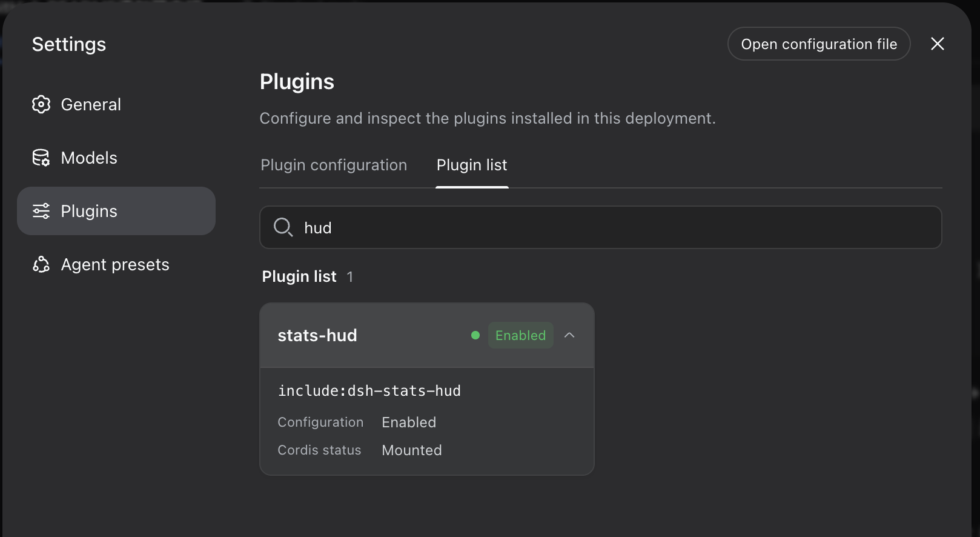Click the Agent presets icon

click(x=41, y=264)
